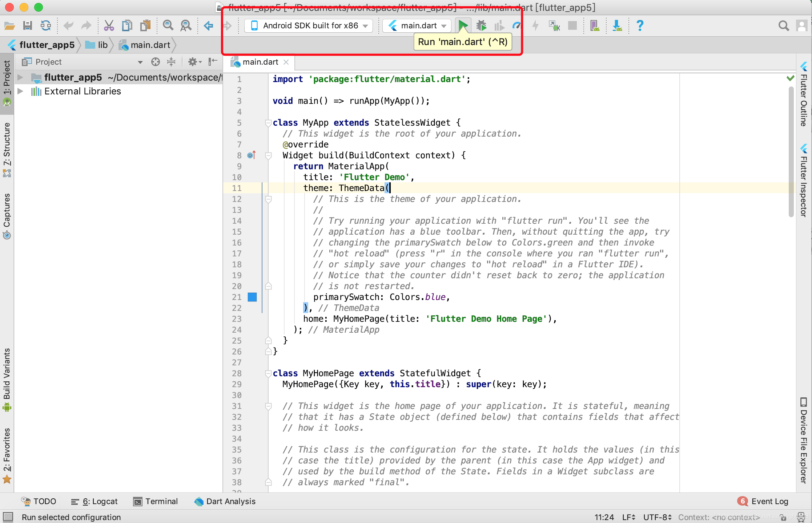Open the Terminal tab
The height and width of the screenshot is (523, 812).
coord(156,501)
